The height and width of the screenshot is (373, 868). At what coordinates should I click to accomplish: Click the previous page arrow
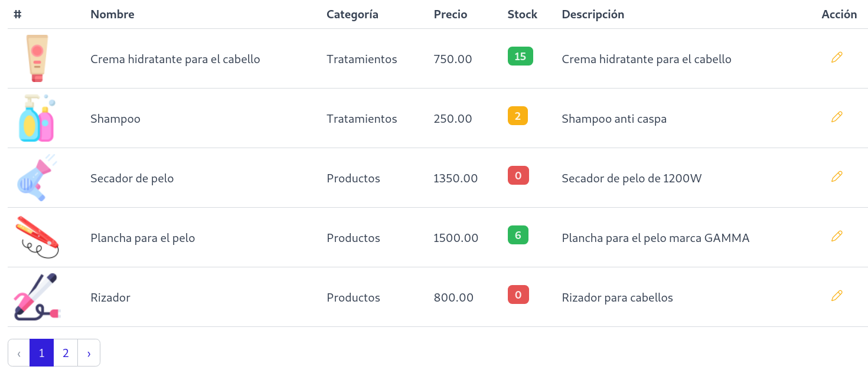[18, 352]
